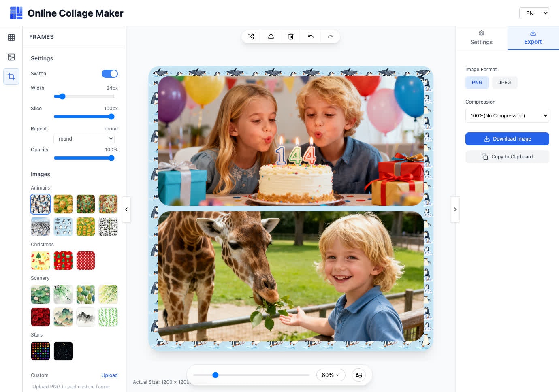Open the Repeat round dropdown
This screenshot has height=392, width=559.
coord(84,138)
